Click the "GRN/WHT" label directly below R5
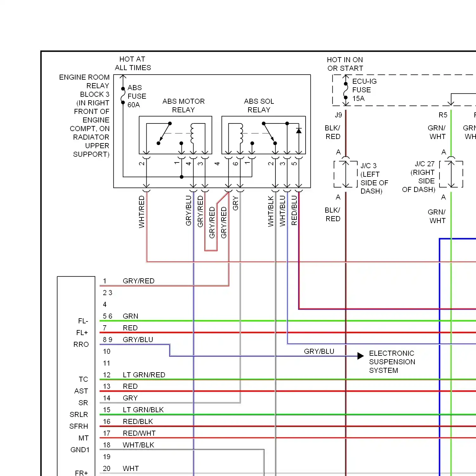The width and height of the screenshot is (476, 476). 437,132
